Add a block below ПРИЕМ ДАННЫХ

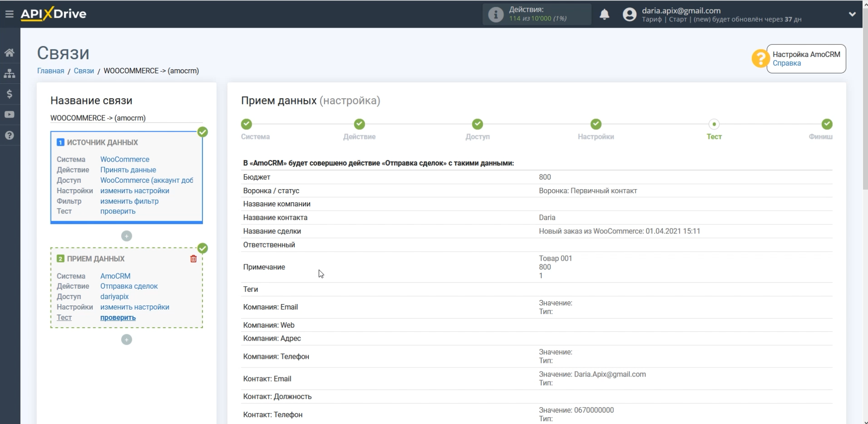(127, 340)
